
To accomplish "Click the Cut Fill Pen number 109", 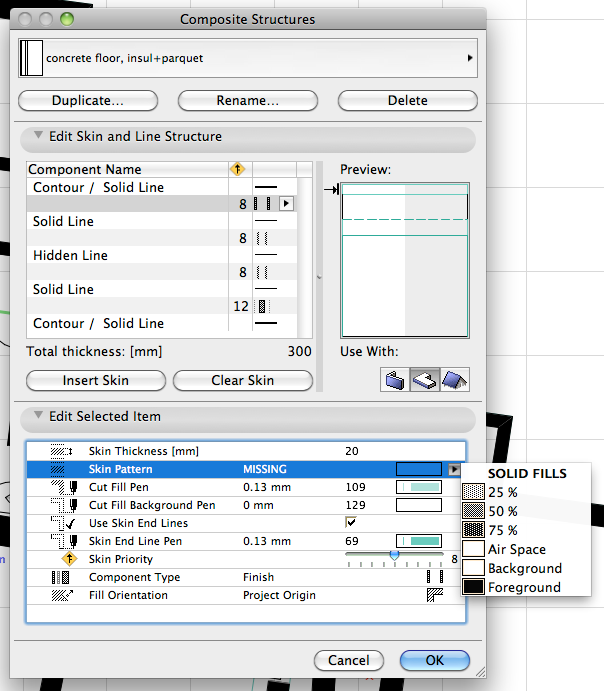I will pos(356,487).
